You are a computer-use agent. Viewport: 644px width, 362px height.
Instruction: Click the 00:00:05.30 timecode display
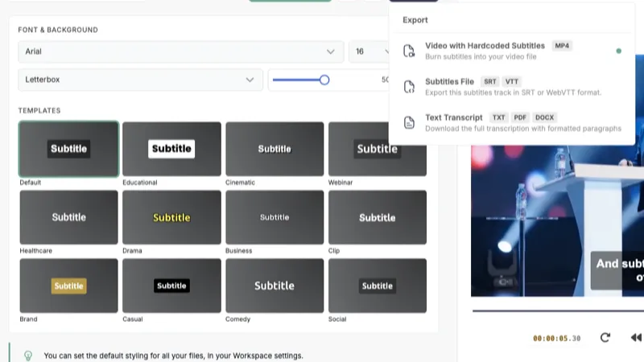[556, 339]
